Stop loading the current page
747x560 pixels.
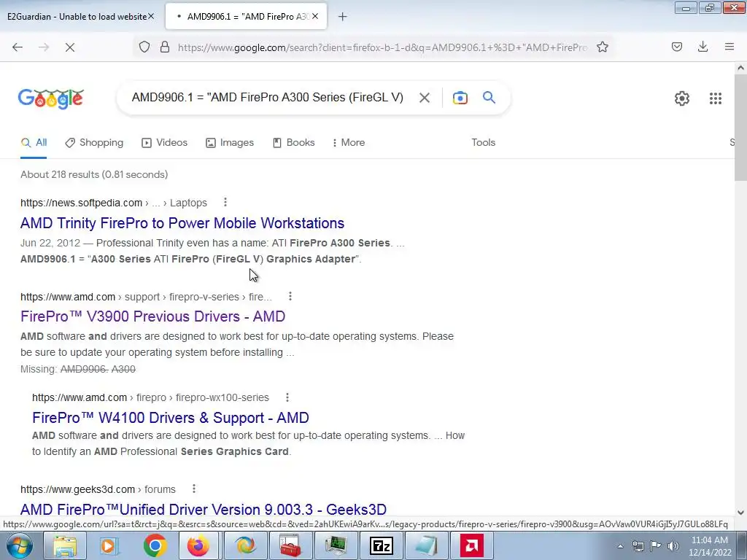(69, 47)
